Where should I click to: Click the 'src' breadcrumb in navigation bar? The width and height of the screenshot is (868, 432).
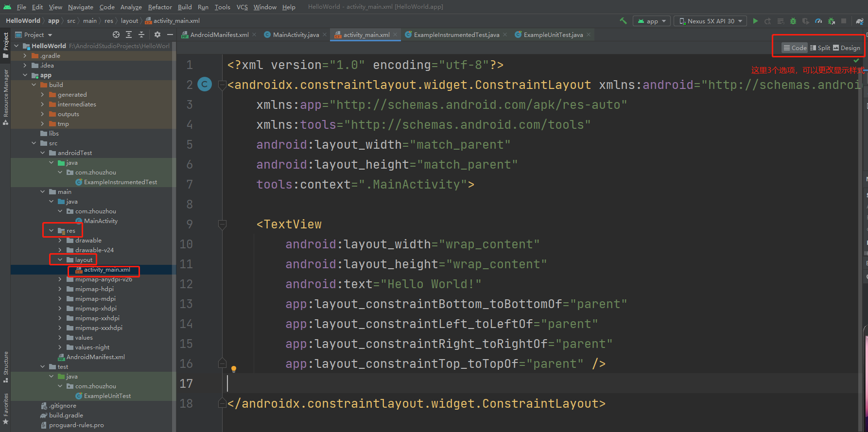(x=71, y=21)
